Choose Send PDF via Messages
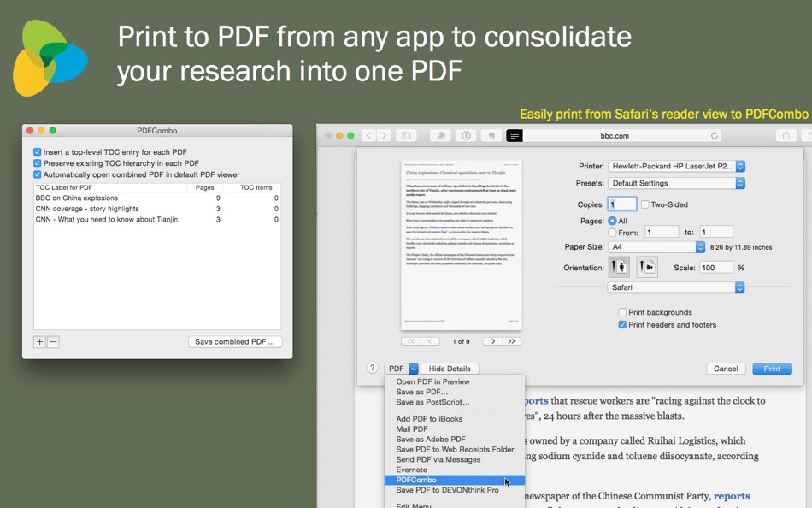 tap(438, 459)
